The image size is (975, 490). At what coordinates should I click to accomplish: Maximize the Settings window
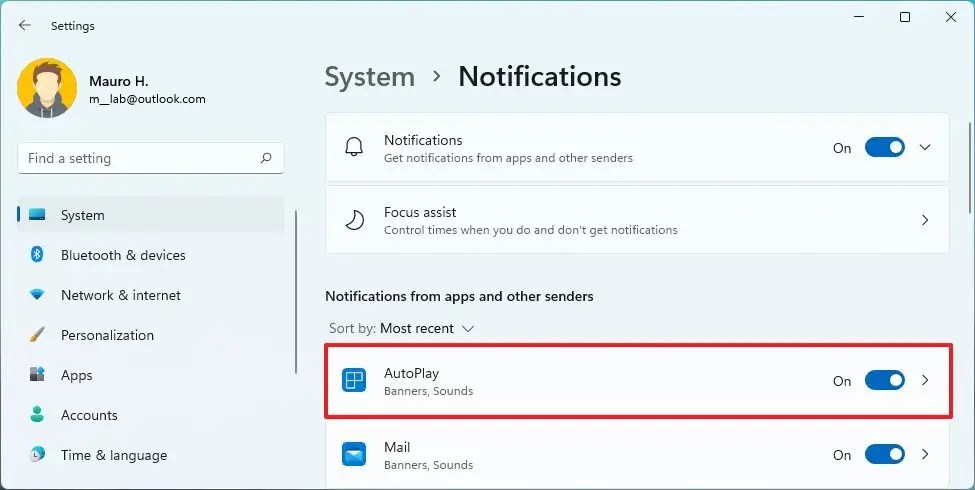(x=905, y=17)
